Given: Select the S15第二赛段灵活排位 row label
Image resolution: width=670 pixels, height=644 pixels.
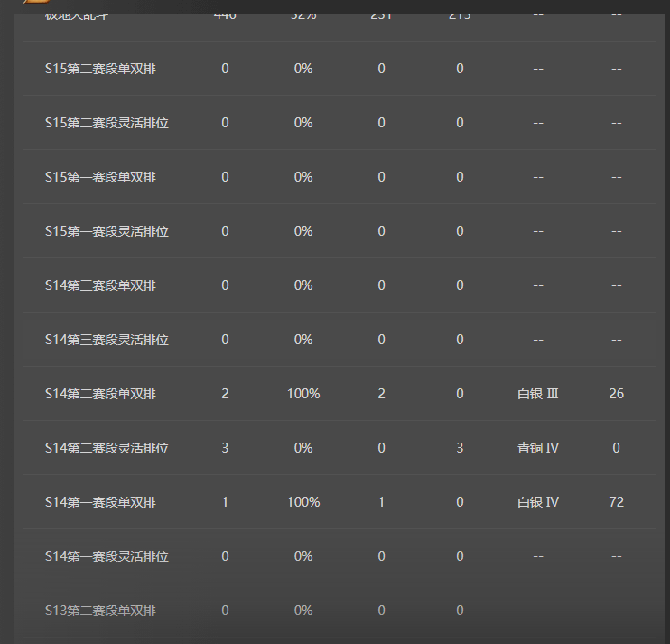Looking at the screenshot, I should coord(107,123).
